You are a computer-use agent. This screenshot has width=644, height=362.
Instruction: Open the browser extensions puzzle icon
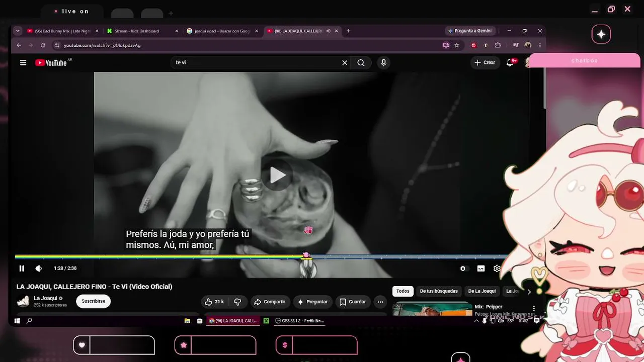pos(498,45)
